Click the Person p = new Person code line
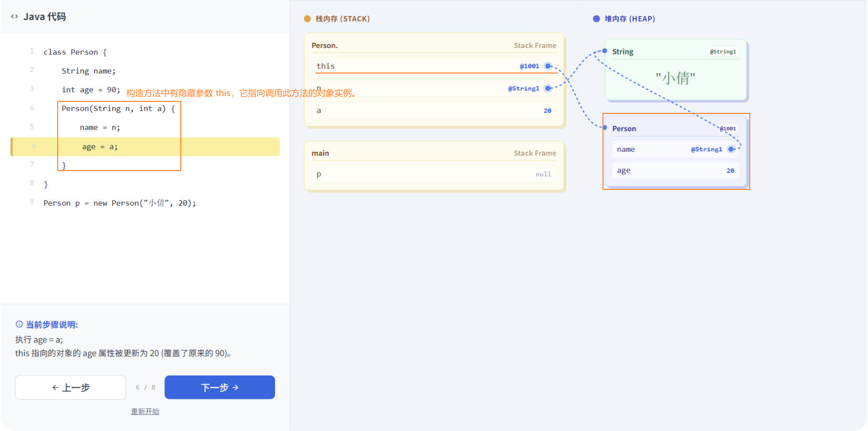Screen dimensions: 868x431 point(119,203)
